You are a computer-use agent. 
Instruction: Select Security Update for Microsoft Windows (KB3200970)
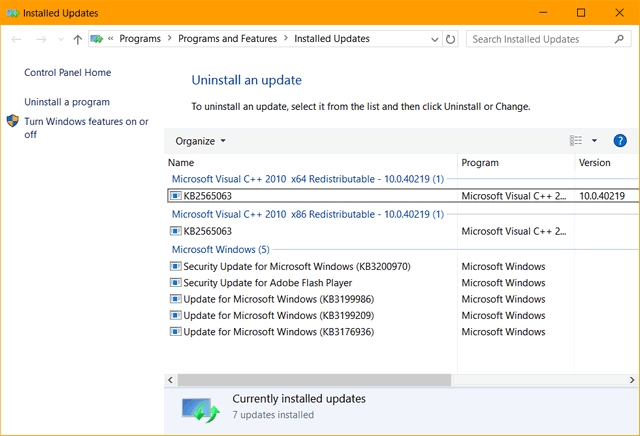[403, 267]
